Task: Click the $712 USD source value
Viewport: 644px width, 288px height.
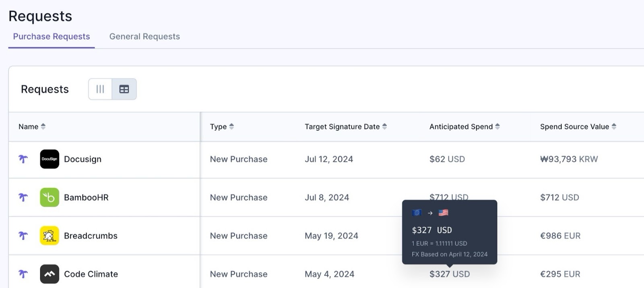Action: (x=559, y=197)
